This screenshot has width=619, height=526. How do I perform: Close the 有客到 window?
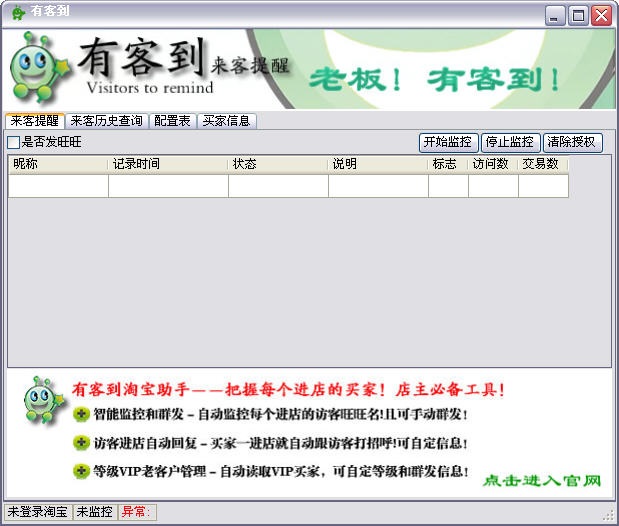click(x=602, y=16)
